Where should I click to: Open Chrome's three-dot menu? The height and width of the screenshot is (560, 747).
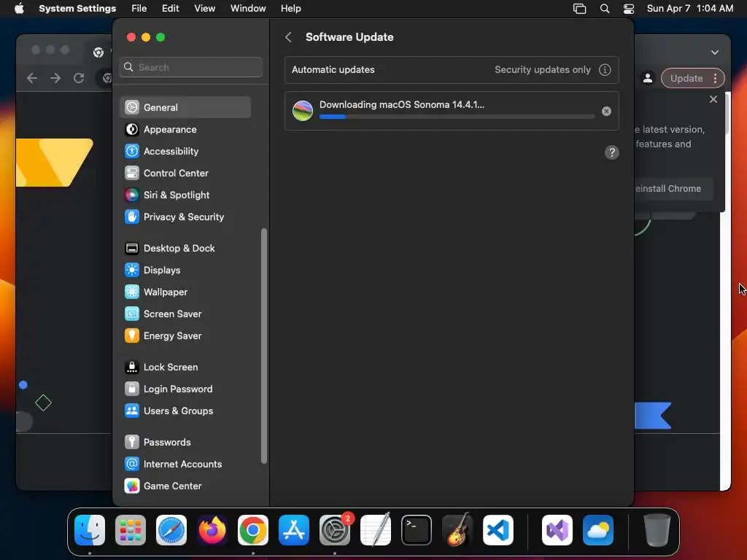tap(715, 78)
